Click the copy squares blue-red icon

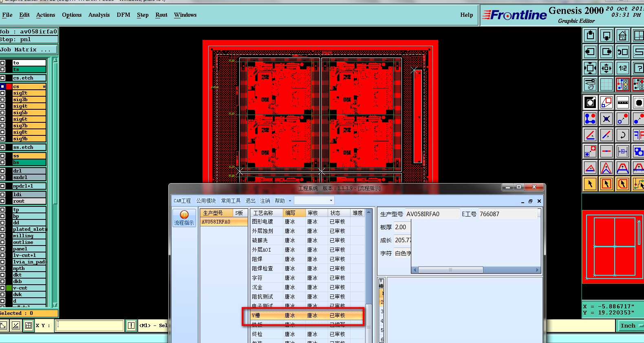[x=590, y=151]
